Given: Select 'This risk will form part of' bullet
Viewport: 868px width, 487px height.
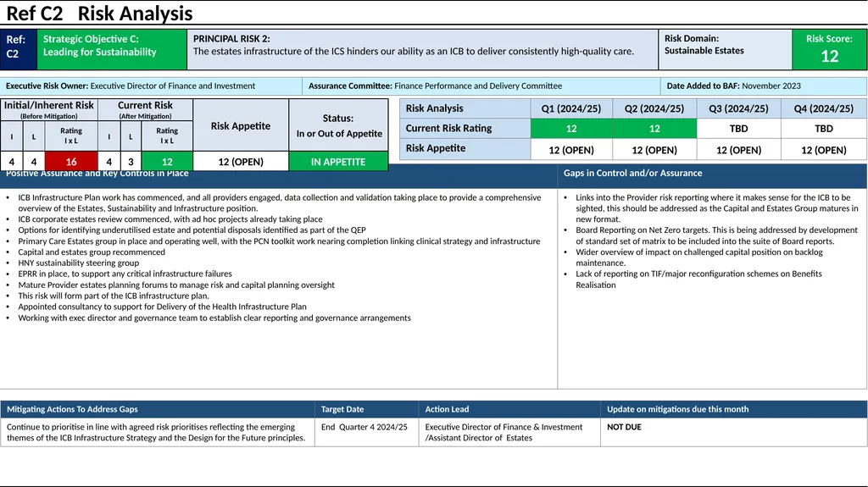Looking at the screenshot, I should click(114, 296).
